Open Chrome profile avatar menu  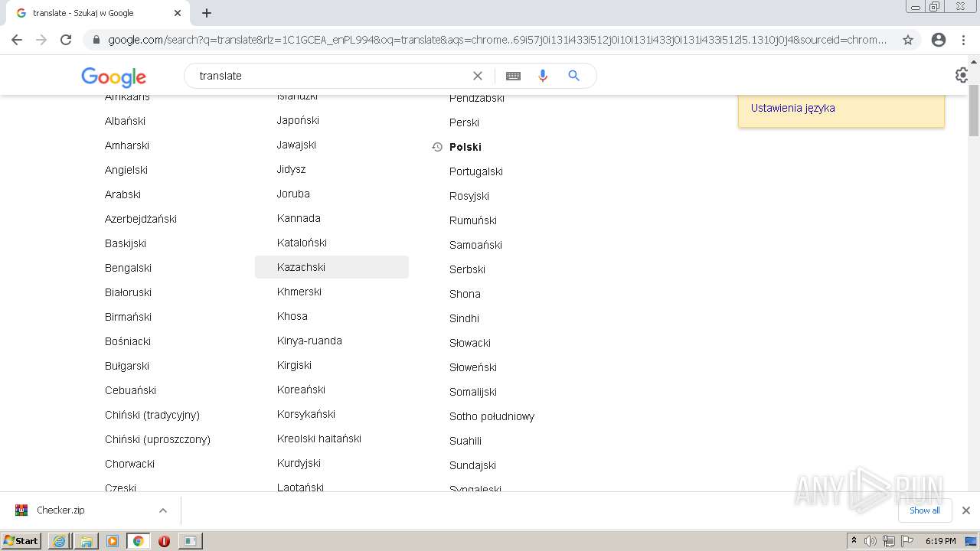click(x=939, y=40)
